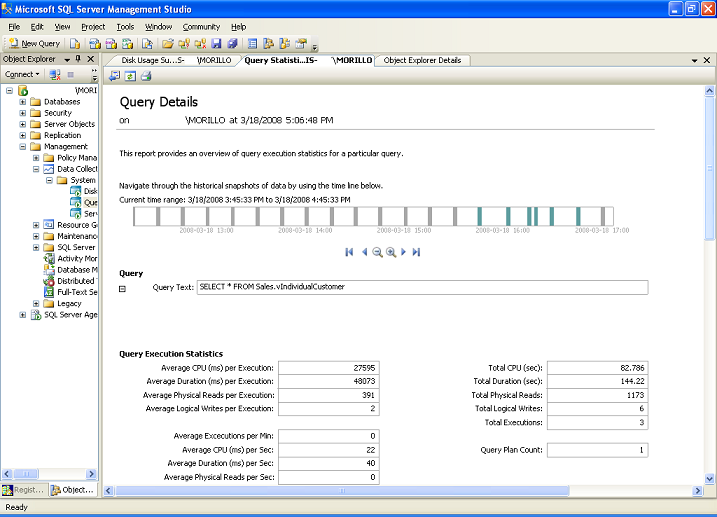Click the Analysis Services XMLA Query icon
This screenshot has width=717, height=517.
[x=128, y=43]
